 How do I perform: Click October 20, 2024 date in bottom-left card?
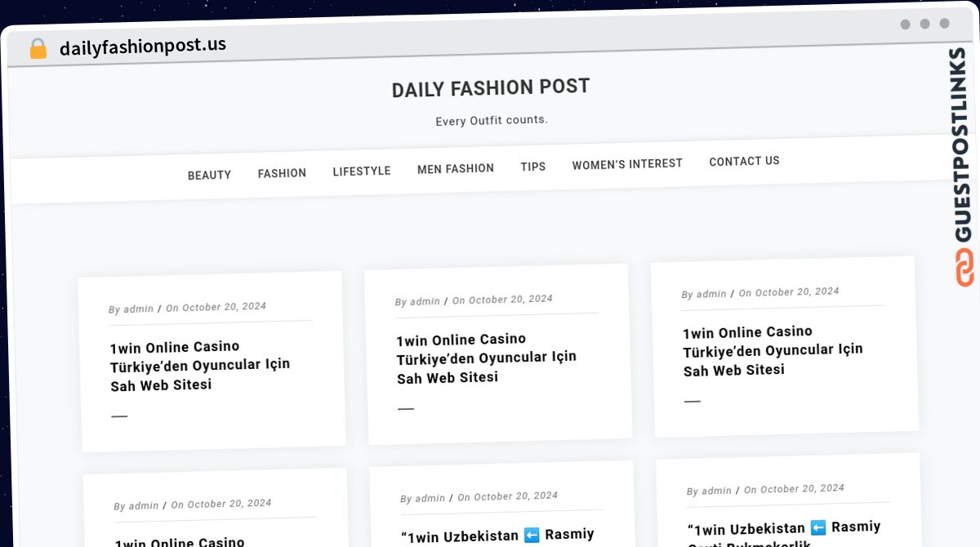(x=229, y=504)
